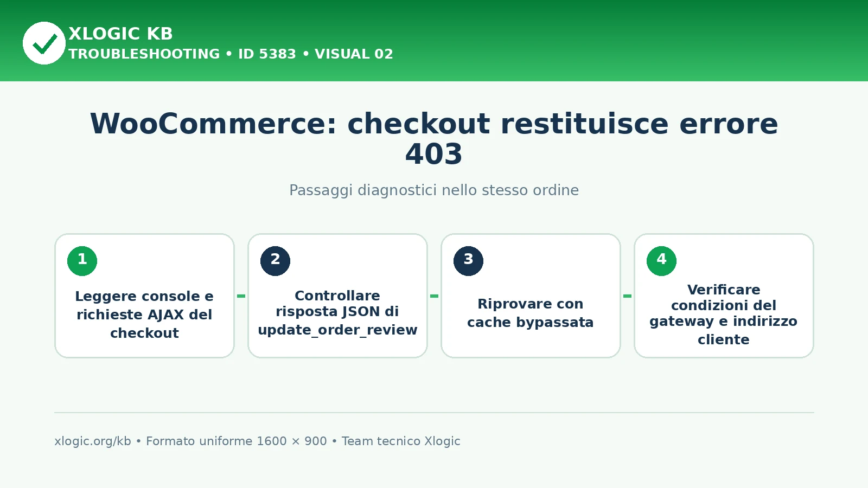Click the WooCommerce checkout error 403 heading

[x=434, y=139]
